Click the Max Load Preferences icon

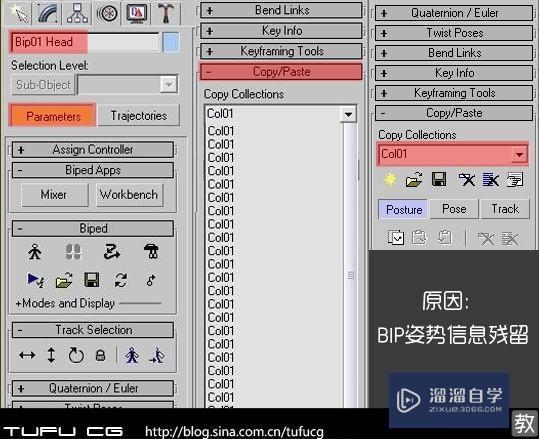[x=515, y=179]
